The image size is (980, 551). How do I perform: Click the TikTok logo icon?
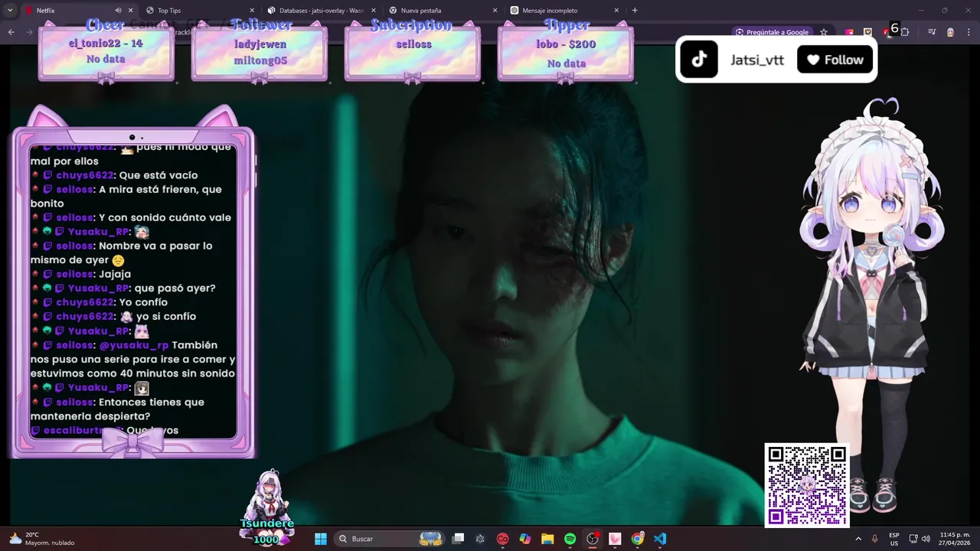click(699, 60)
